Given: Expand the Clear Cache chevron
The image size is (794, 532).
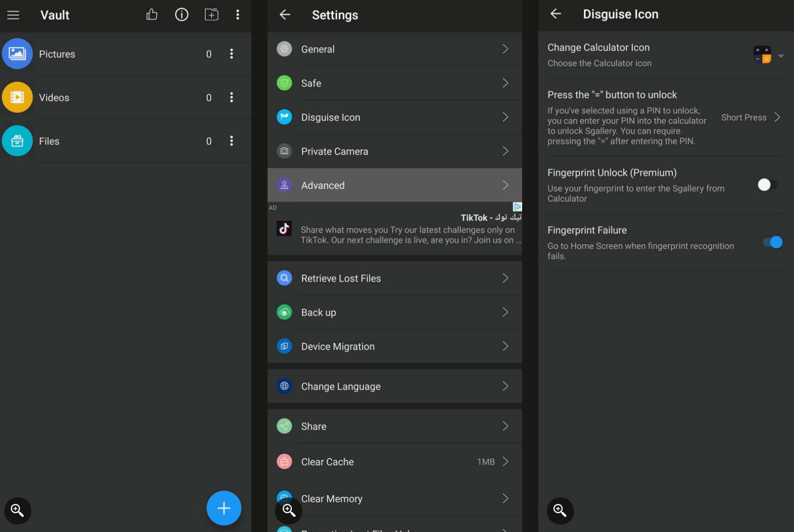Looking at the screenshot, I should coord(505,461).
